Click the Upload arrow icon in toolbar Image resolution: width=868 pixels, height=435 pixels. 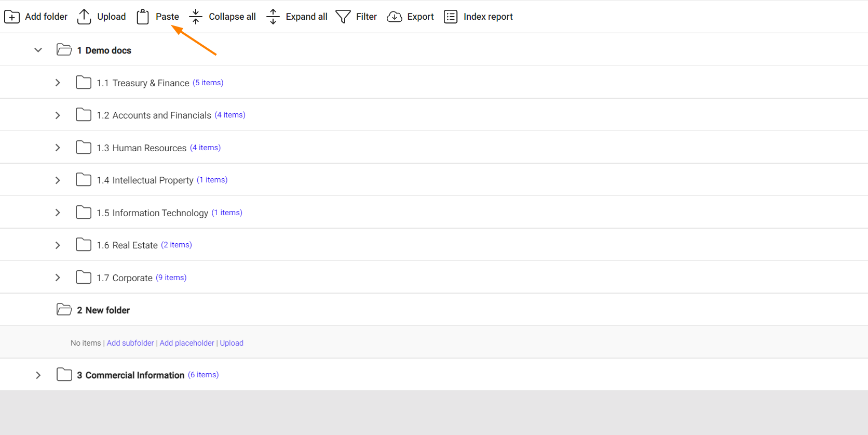click(84, 17)
